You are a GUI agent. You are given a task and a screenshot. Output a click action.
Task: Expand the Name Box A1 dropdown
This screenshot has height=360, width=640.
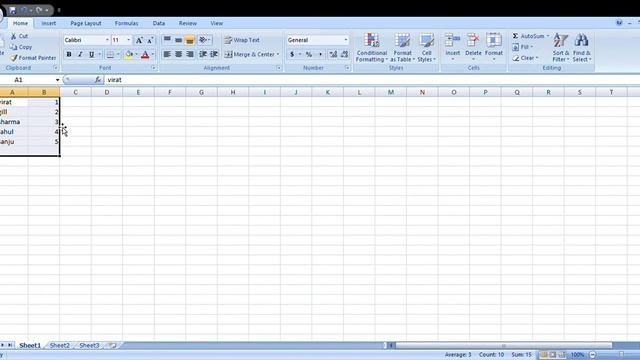[x=57, y=80]
